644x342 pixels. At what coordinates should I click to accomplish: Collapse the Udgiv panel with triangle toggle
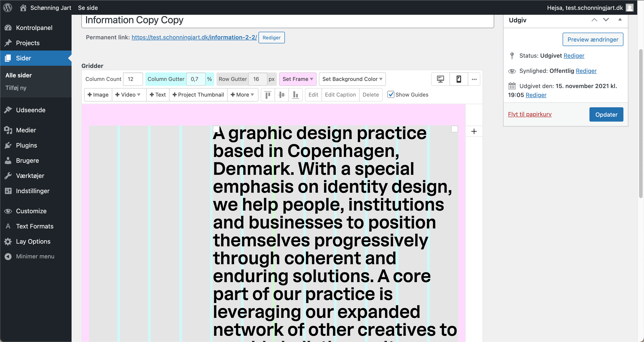(620, 19)
